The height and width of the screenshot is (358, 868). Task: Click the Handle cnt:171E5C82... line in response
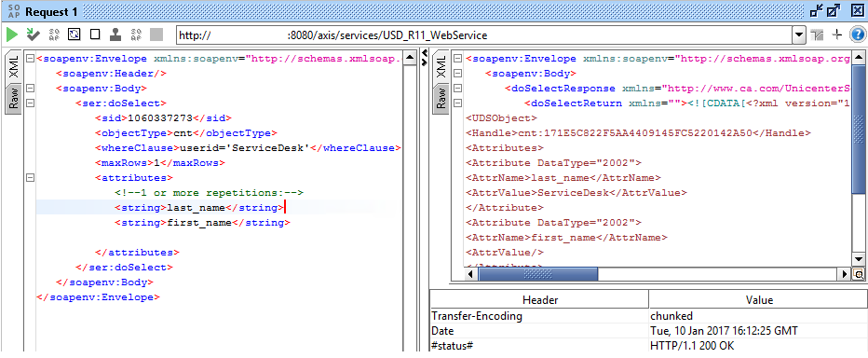[x=638, y=133]
